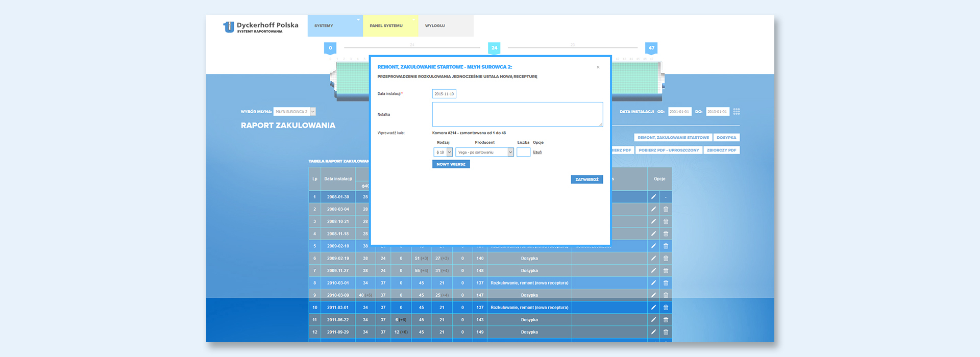Edit row 3 dated 2008-10-21
Screen dimensions: 980x357
click(653, 221)
